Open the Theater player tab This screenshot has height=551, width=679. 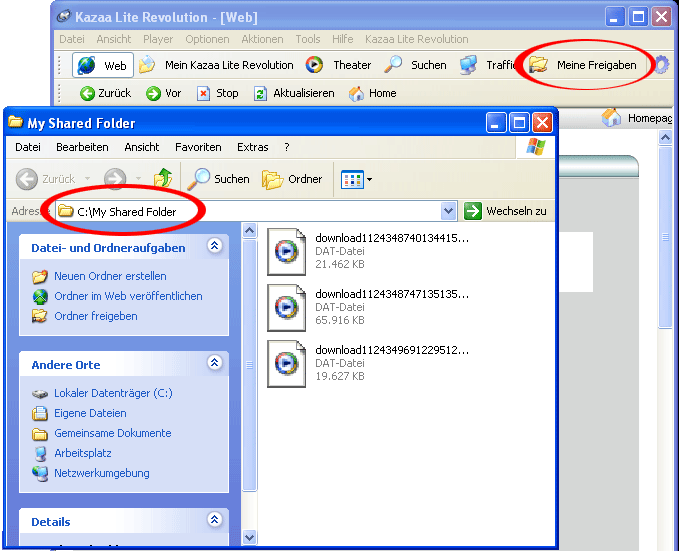(x=338, y=65)
